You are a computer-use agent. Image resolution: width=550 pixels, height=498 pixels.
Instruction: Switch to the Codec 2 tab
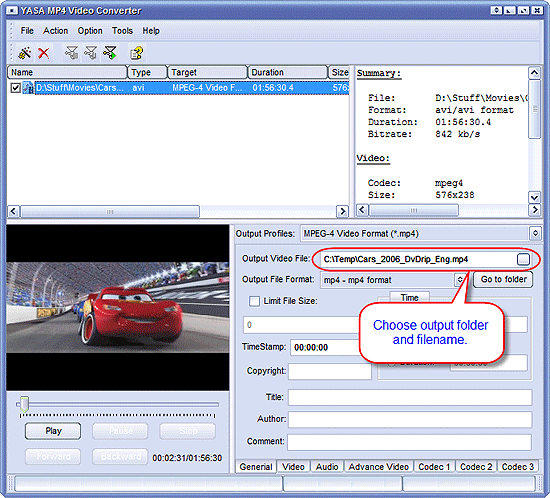click(476, 467)
